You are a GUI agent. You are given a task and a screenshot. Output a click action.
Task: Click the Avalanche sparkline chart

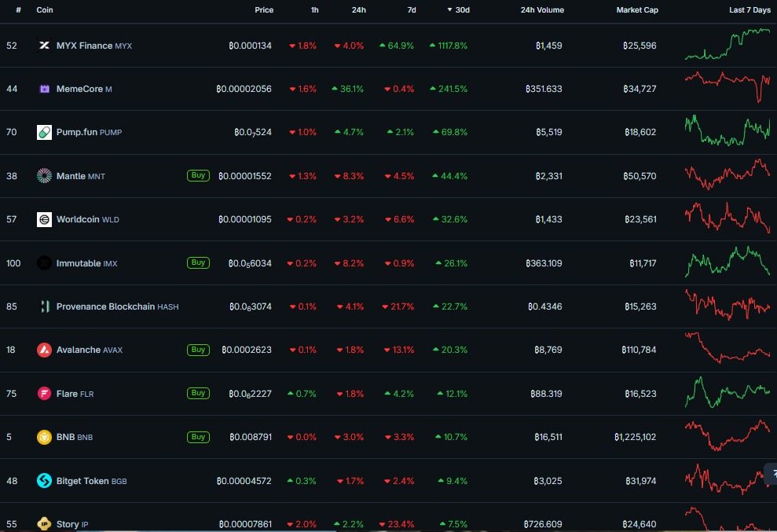coord(728,348)
